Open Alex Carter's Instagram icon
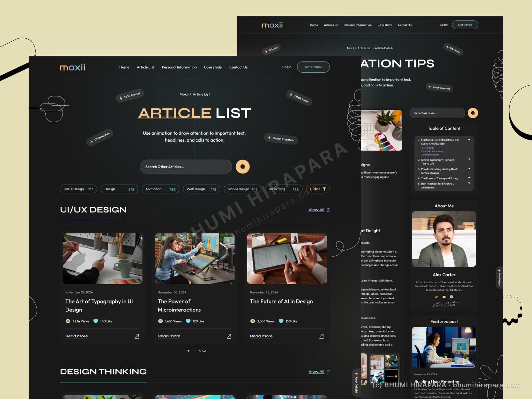Screen dimensions: 532x399 451,297
